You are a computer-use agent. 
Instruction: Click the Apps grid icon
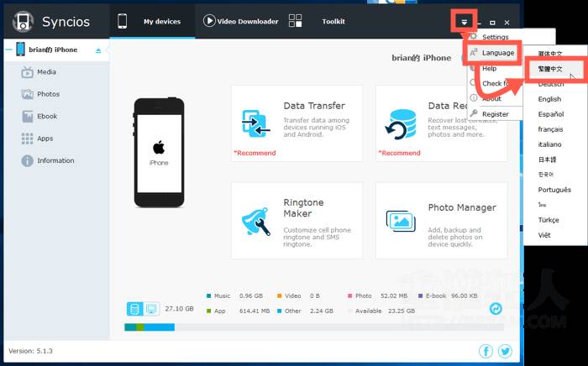point(27,139)
